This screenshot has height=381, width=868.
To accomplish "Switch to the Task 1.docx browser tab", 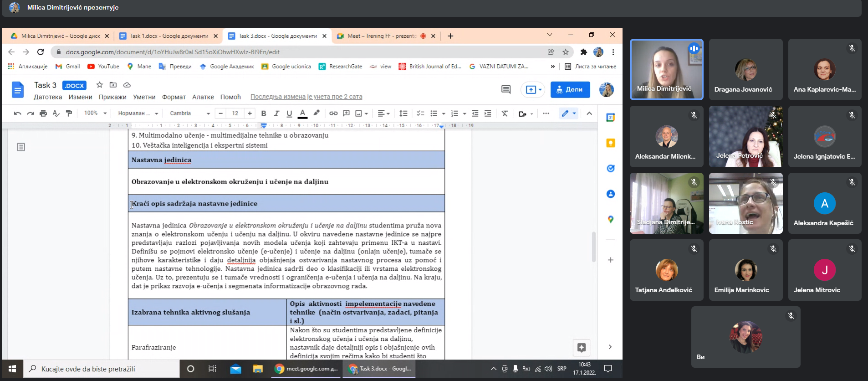I will [x=168, y=36].
